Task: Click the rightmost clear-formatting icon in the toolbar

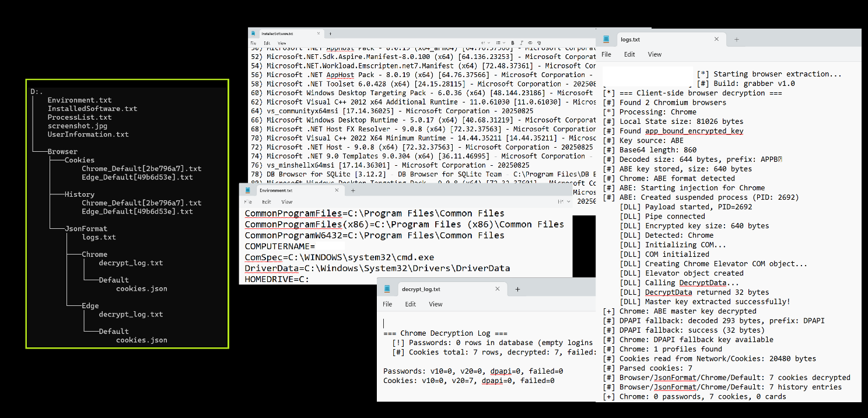Action: click(540, 43)
